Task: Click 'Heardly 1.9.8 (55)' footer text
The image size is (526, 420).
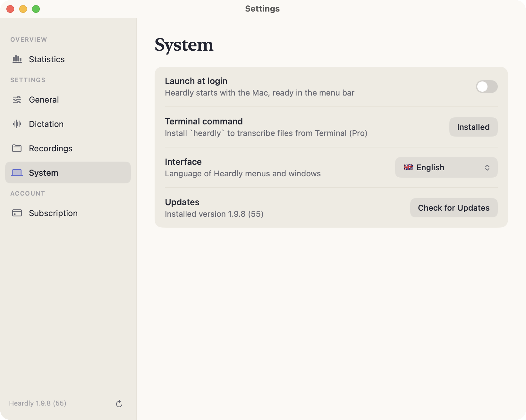Action: [38, 403]
